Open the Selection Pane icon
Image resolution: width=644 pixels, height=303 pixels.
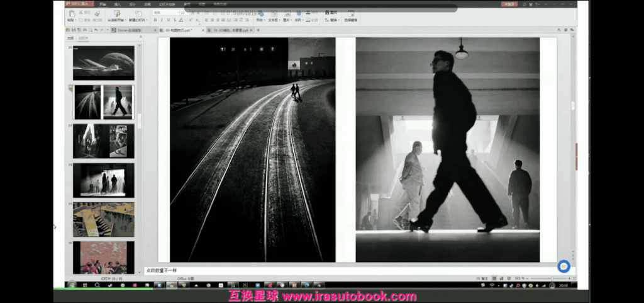tap(350, 14)
